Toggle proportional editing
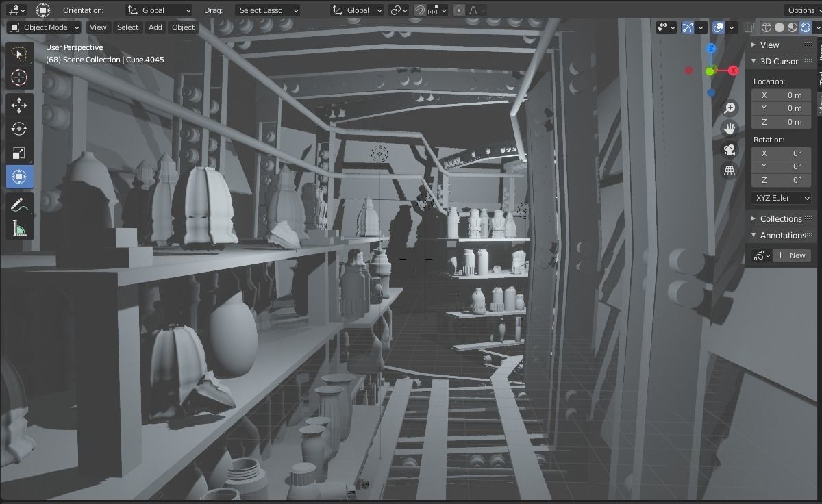Viewport: 822px width, 504px height. pos(459,10)
